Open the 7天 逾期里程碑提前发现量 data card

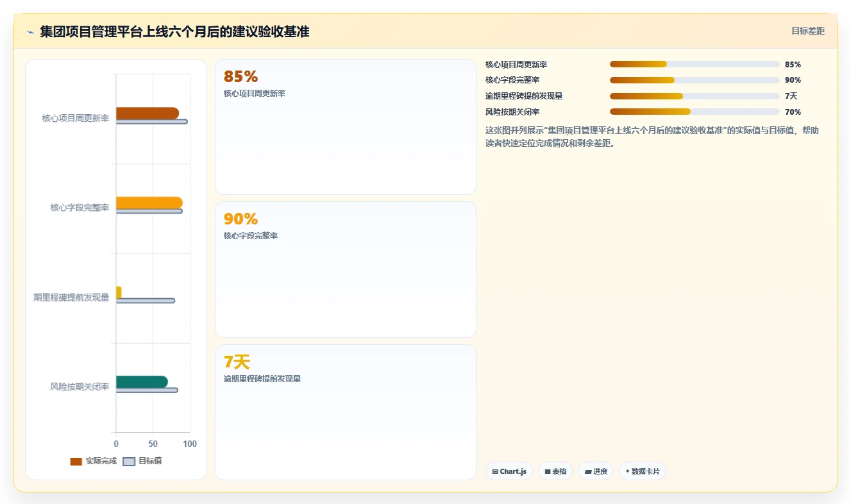coord(346,412)
